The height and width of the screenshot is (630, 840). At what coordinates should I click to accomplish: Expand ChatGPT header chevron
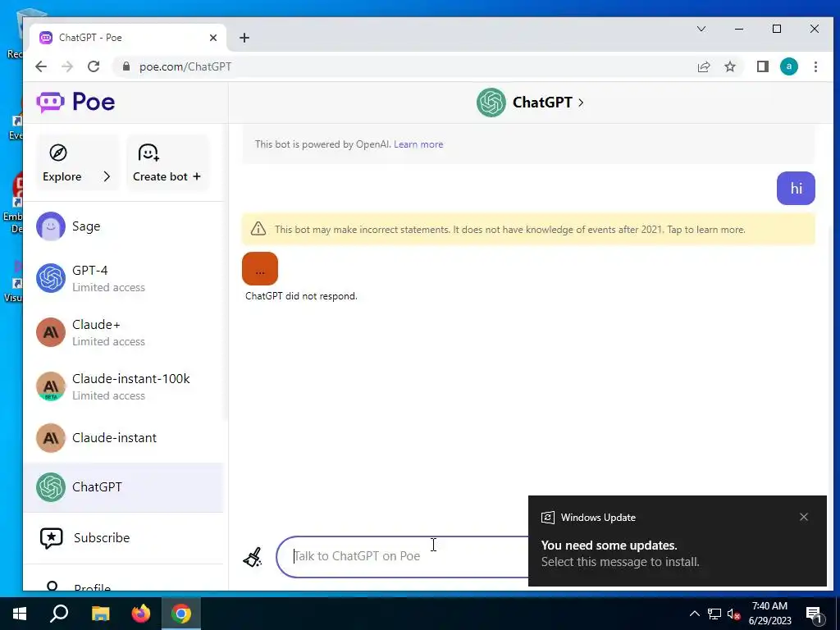[x=582, y=103]
